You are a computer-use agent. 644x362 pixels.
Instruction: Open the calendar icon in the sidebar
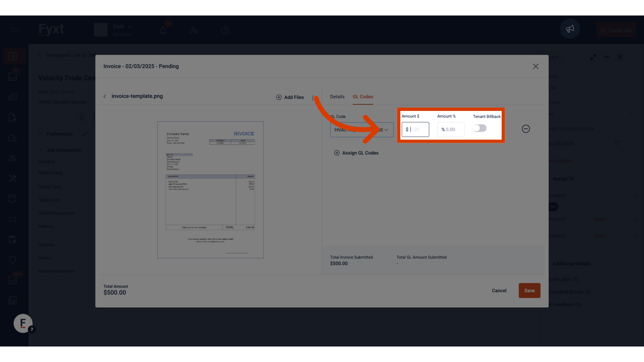(13, 199)
